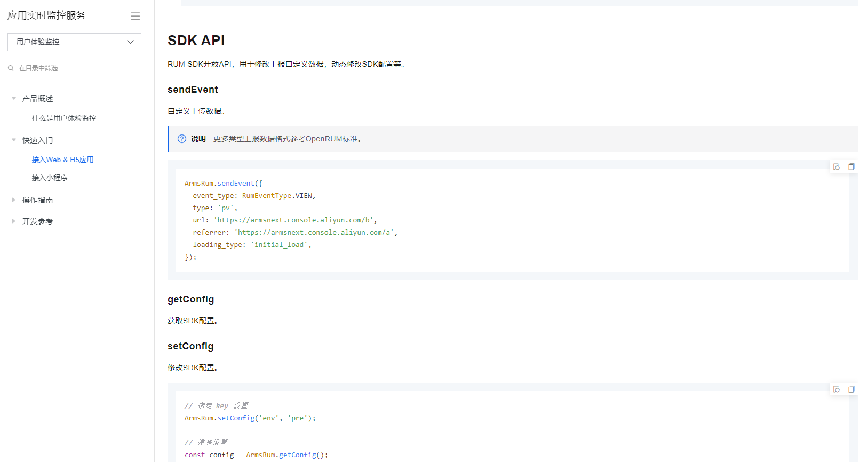Click the code theme icon on sendEvent block

837,167
